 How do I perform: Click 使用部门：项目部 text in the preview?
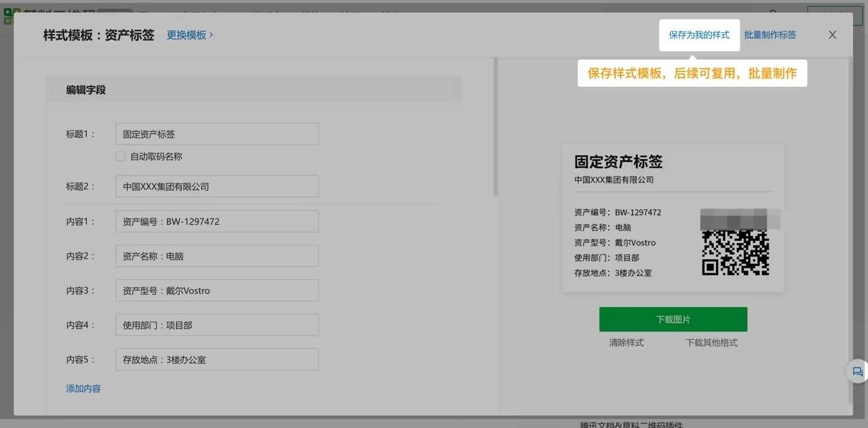click(x=607, y=258)
